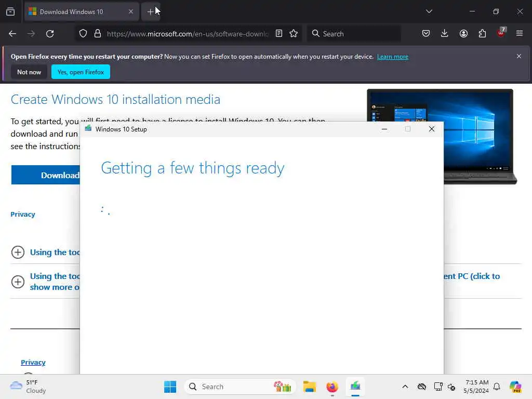532x399 pixels.
Task: Click Create Windows 10 installation media heading
Action: pos(115,99)
